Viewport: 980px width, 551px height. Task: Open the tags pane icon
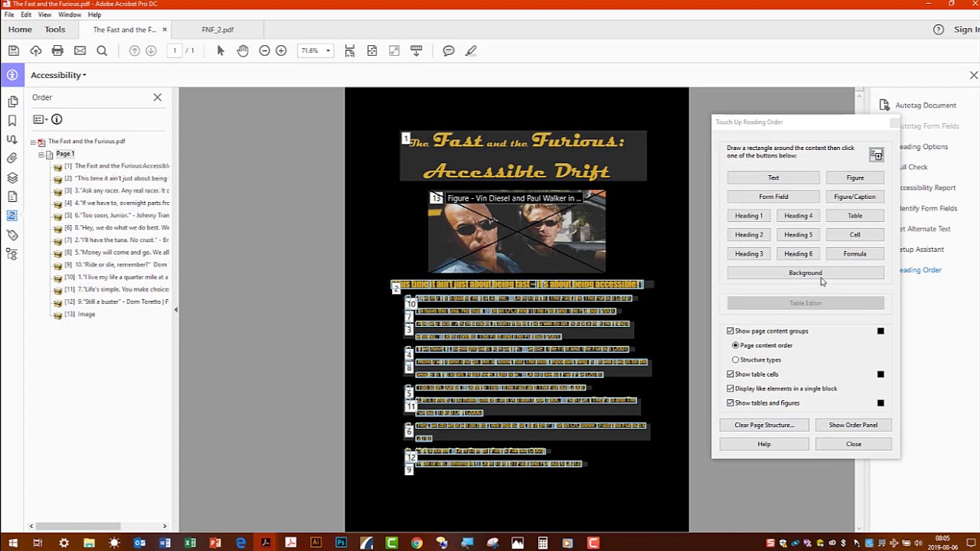tap(12, 235)
